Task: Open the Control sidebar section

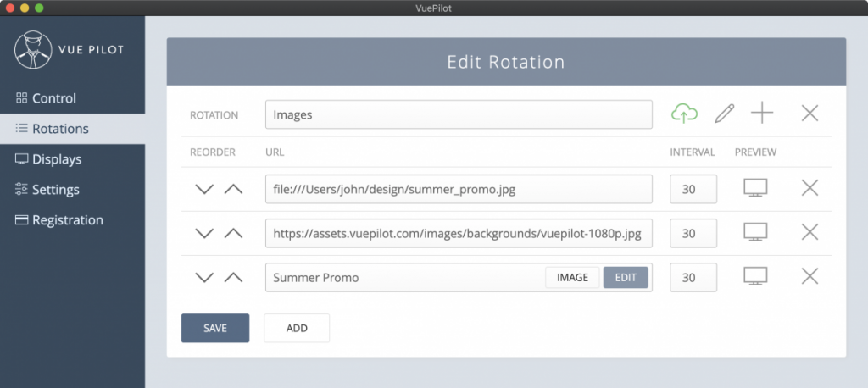Action: click(x=54, y=98)
